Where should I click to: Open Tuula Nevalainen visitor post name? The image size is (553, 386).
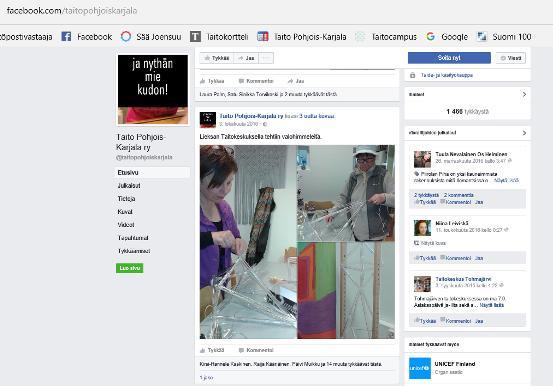point(471,154)
